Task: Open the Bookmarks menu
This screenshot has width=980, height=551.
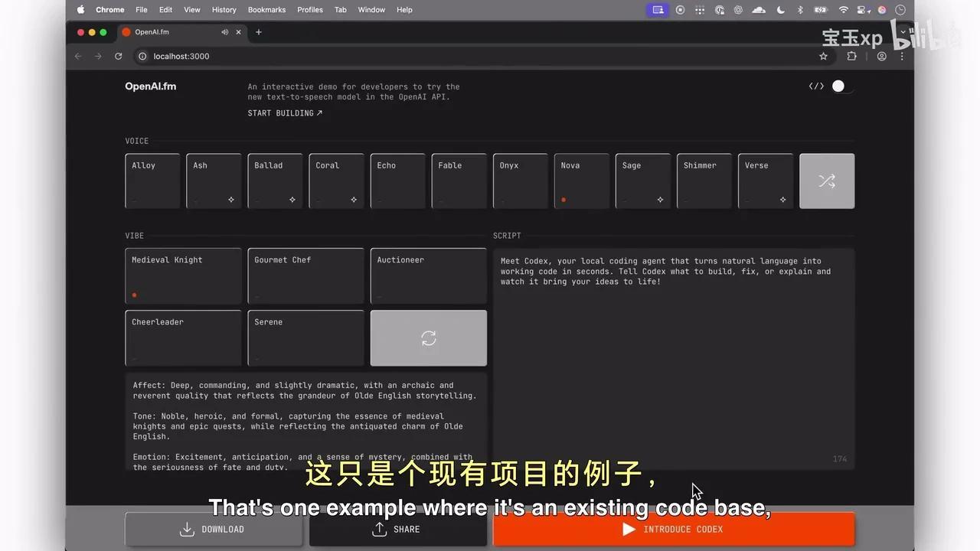Action: point(266,10)
